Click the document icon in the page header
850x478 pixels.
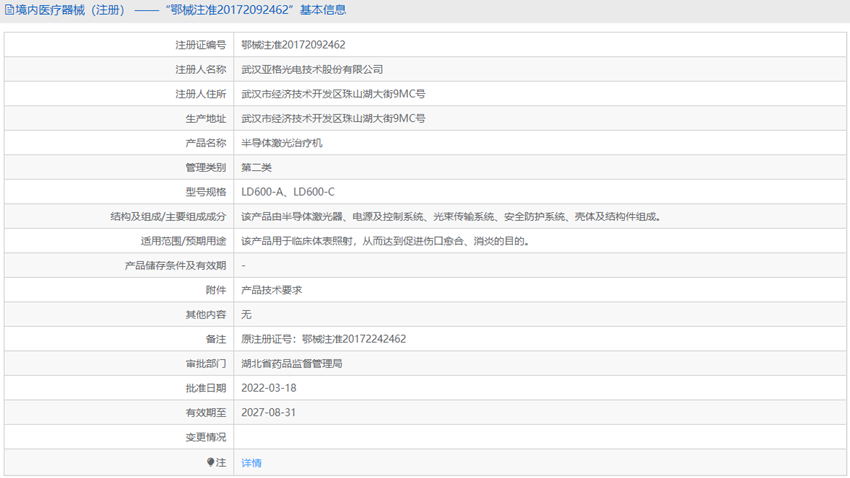coord(9,10)
